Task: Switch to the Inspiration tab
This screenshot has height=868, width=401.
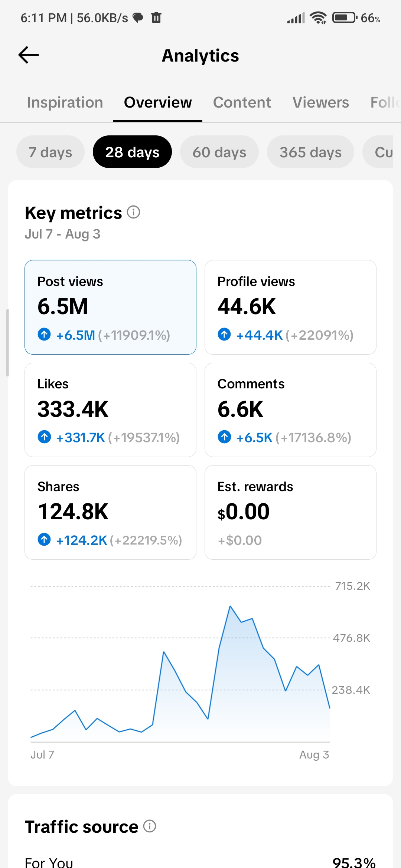Action: coord(65,102)
